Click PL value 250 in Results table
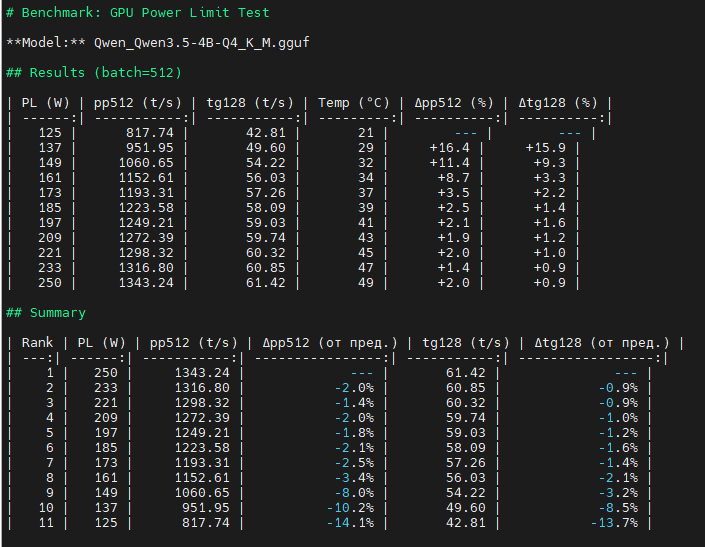The image size is (705, 547). tap(50, 283)
